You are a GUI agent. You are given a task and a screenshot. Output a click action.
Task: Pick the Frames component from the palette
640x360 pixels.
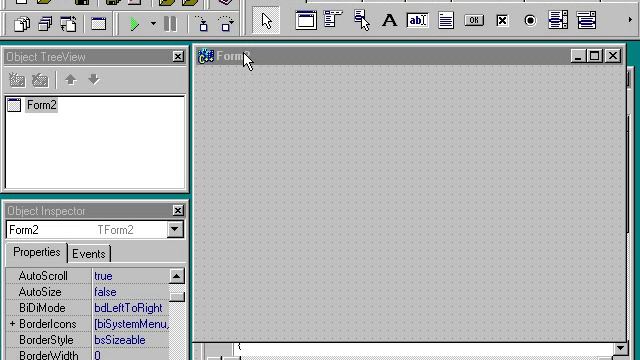pyautogui.click(x=306, y=20)
